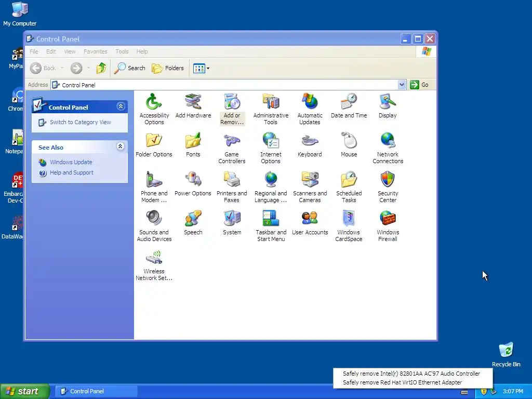The width and height of the screenshot is (532, 399).
Task: Open User Accounts icon
Action: click(x=310, y=223)
